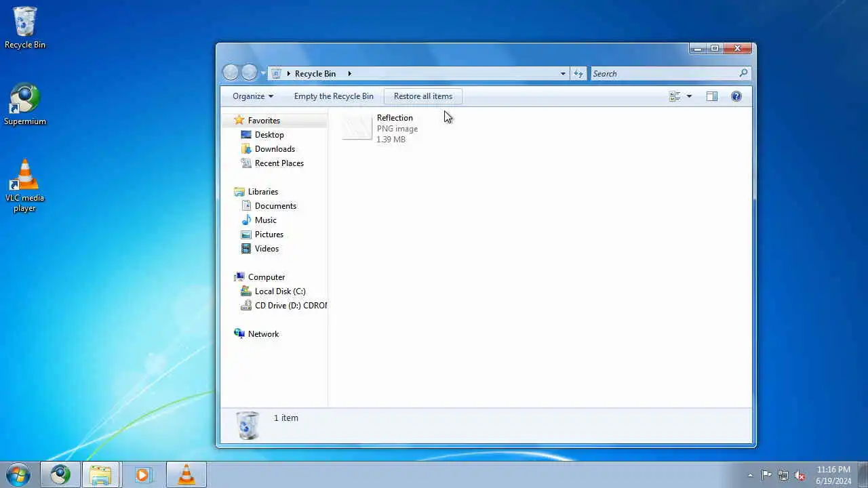Click the '1 item' status text
The image size is (868, 488).
(x=286, y=418)
